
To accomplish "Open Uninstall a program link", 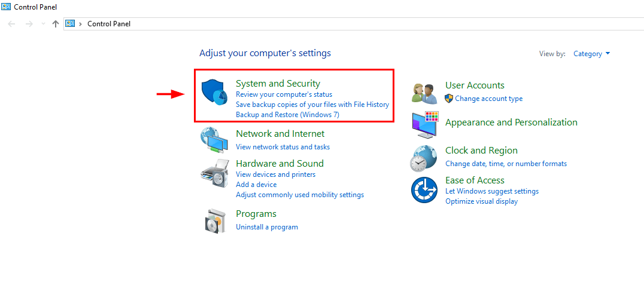I will (x=266, y=226).
